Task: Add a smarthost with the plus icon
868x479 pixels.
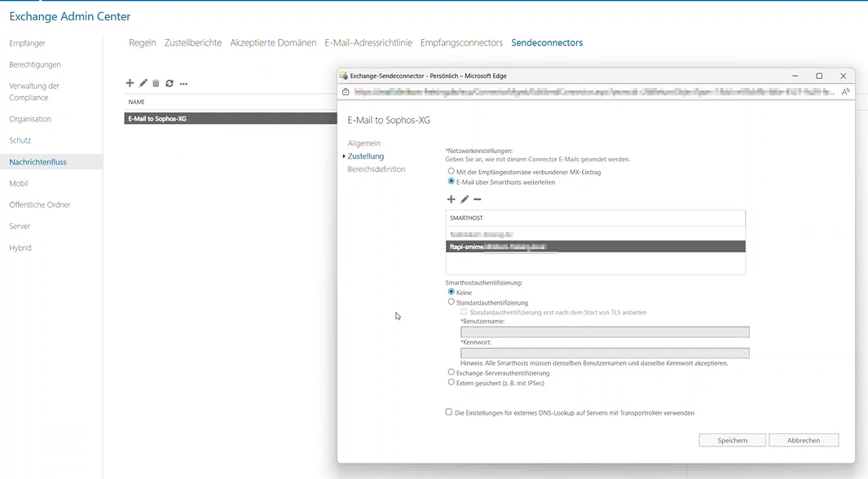Action: 452,199
